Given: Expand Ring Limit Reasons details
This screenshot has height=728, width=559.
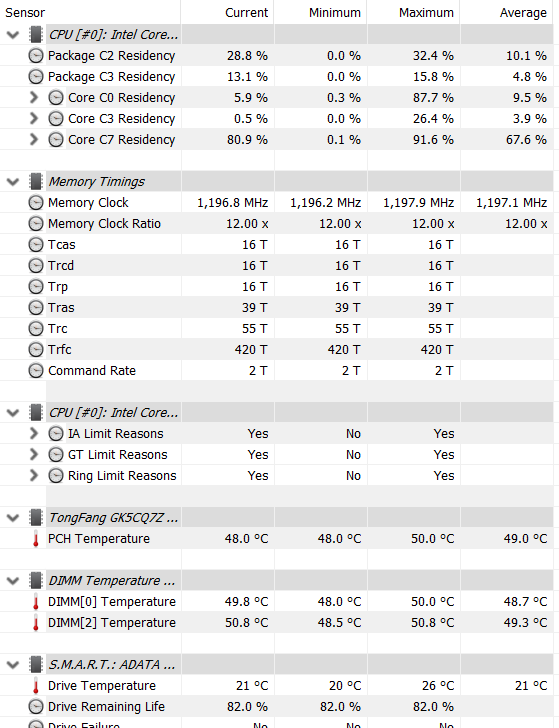Looking at the screenshot, I should pyautogui.click(x=33, y=475).
